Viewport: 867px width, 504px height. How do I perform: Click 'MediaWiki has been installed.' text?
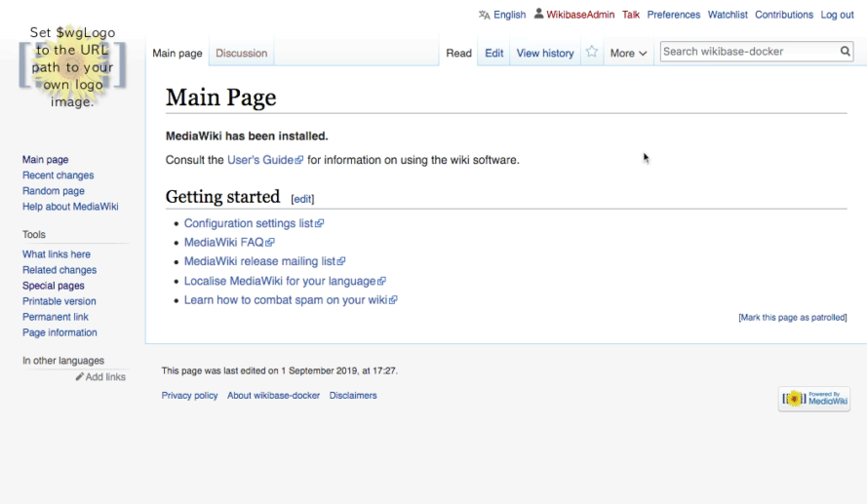click(247, 136)
